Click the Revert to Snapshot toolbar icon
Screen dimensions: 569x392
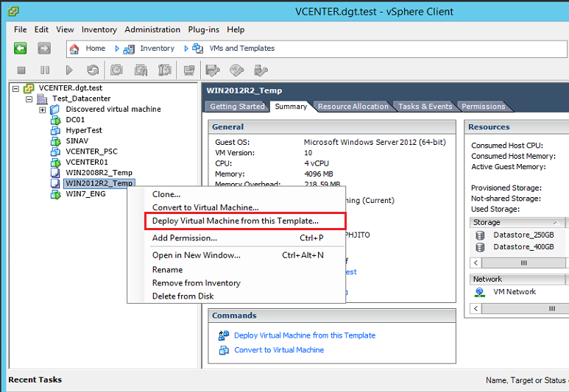click(x=141, y=70)
